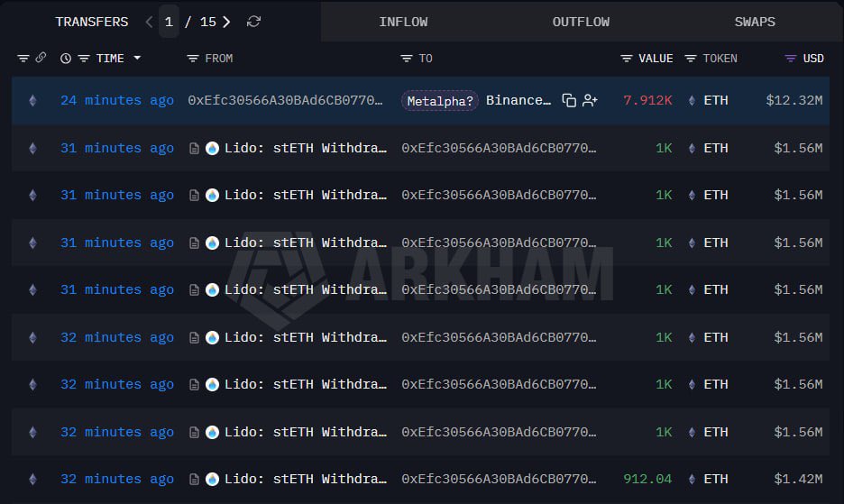Screen dimensions: 844x504
Task: Click the VALUE column header label
Action: click(x=656, y=58)
